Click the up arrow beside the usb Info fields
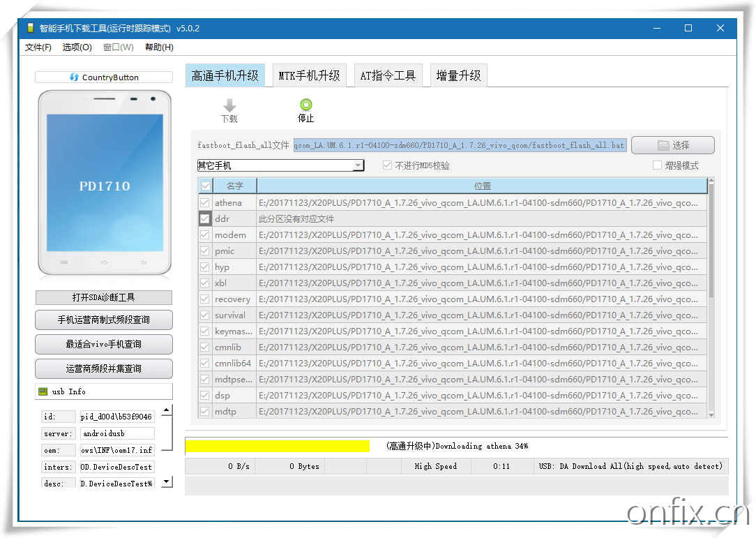 [x=165, y=410]
